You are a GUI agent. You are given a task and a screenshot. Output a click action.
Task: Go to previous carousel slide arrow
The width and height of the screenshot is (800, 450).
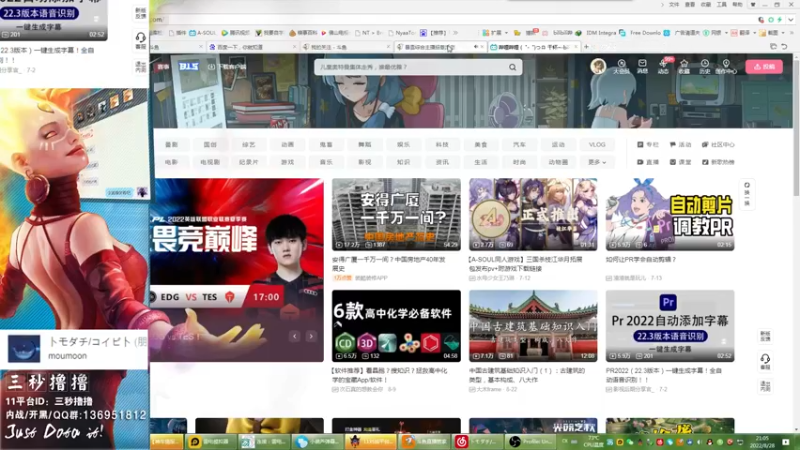tap(295, 336)
